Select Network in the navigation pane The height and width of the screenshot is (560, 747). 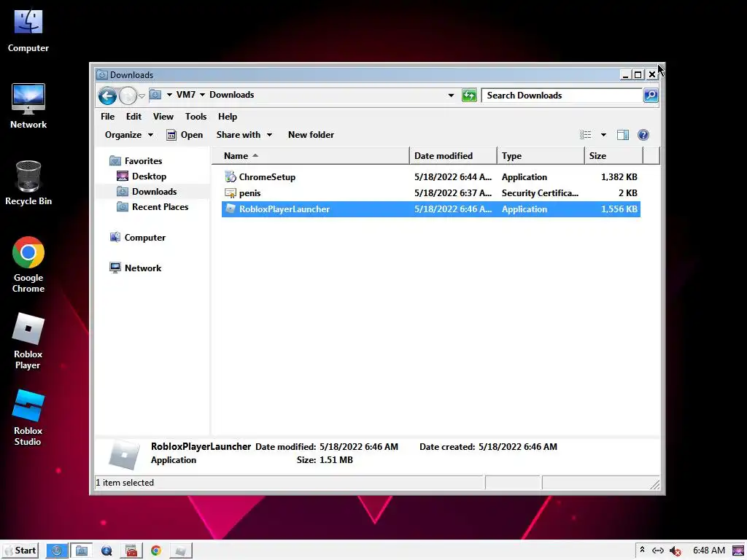(x=135, y=268)
